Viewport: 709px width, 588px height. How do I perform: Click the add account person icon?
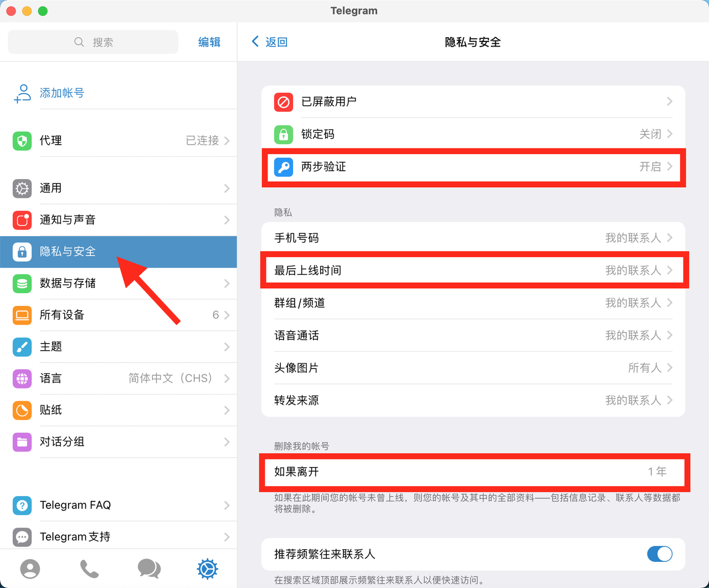[22, 93]
